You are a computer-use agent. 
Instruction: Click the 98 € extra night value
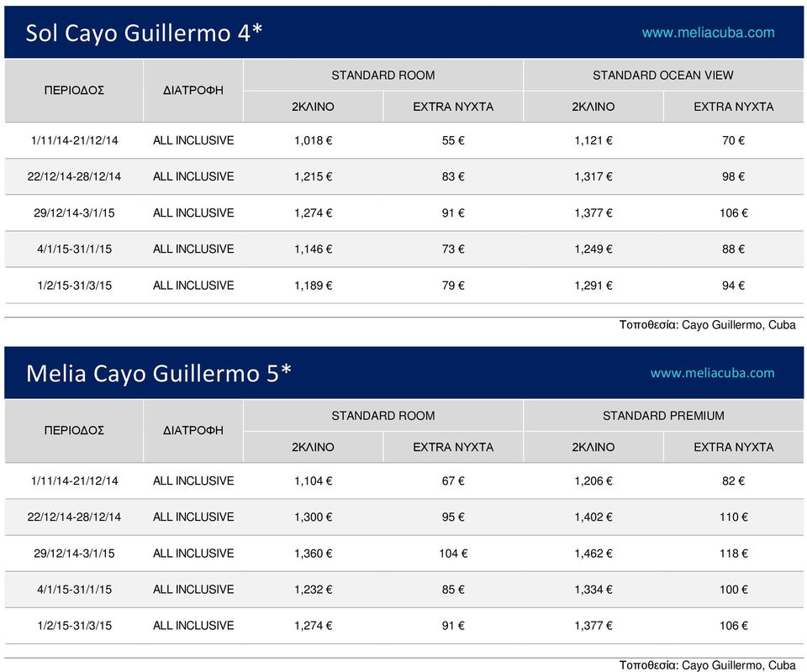point(733,176)
